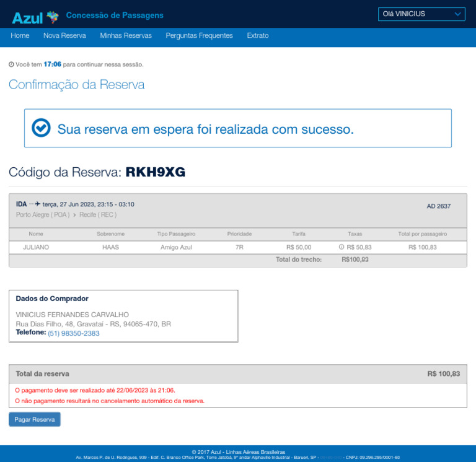
Task: Click the session time remaining 17:06
Action: (x=53, y=64)
